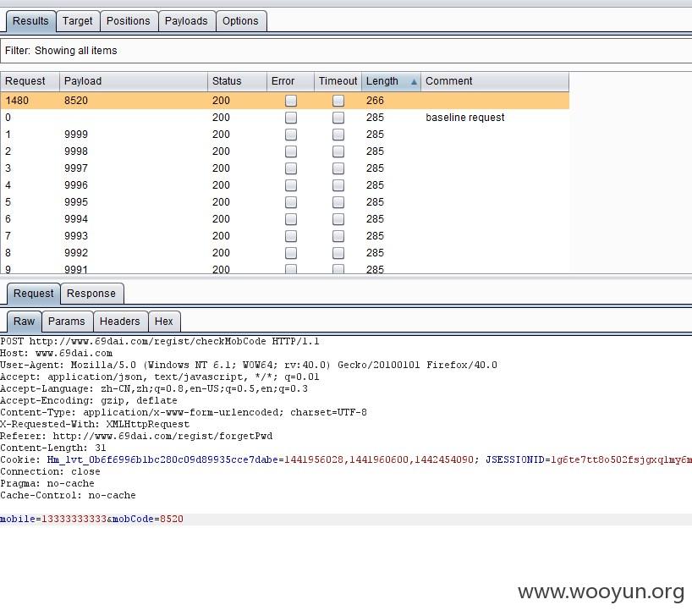Click the X-Requested-With header line
Viewport: 692px width, 616px height.
click(95, 425)
